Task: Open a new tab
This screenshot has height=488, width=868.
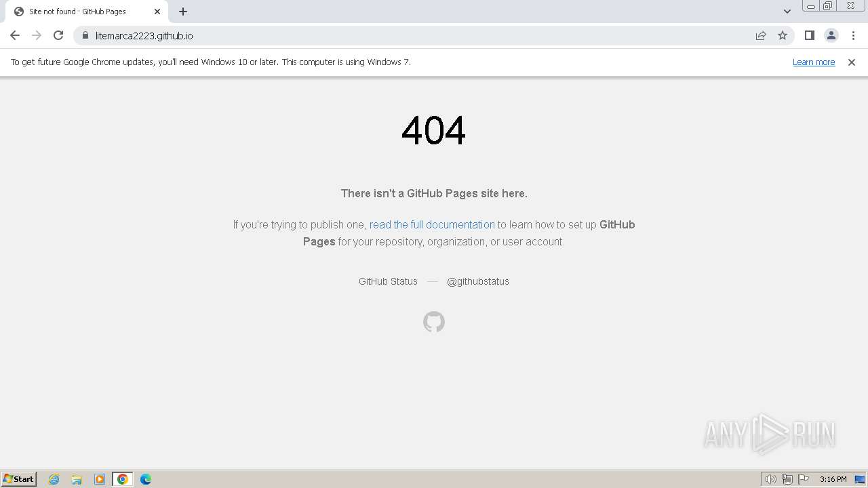Action: click(183, 12)
